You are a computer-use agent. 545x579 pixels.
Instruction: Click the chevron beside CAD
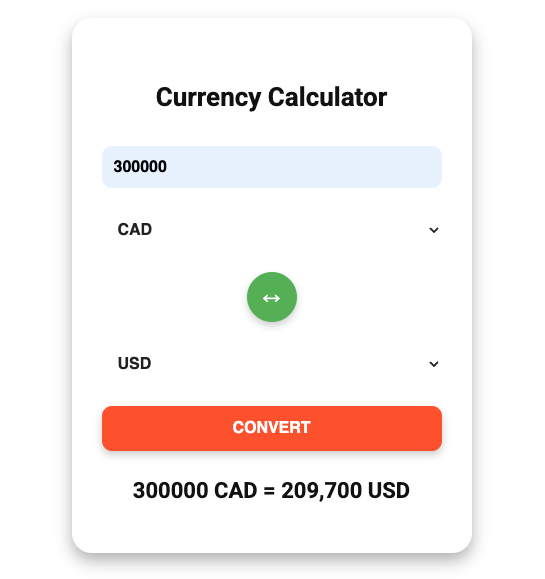click(x=434, y=230)
